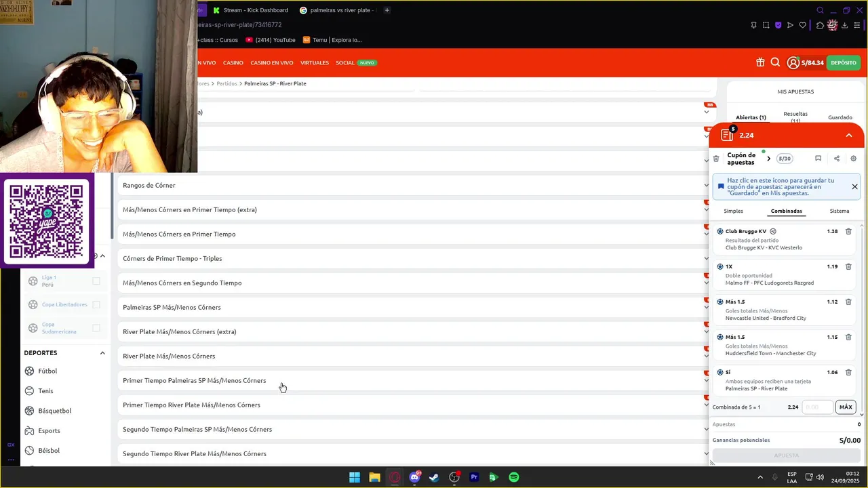The height and width of the screenshot is (488, 868).
Task: Expand the Rangos de Córner market
Action: pos(413,185)
